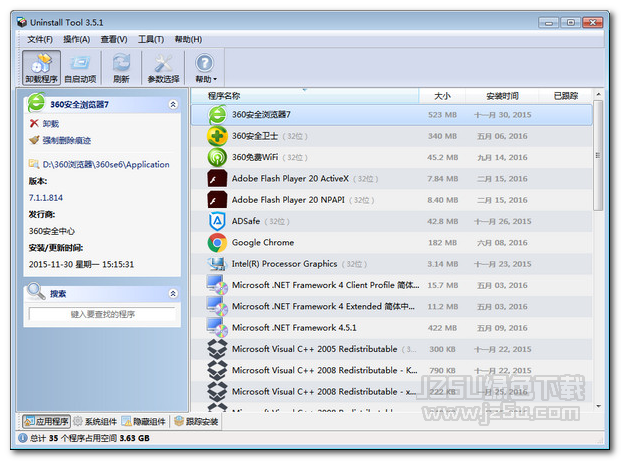
Task: Click the broom force-removal icon
Action: tap(34, 140)
